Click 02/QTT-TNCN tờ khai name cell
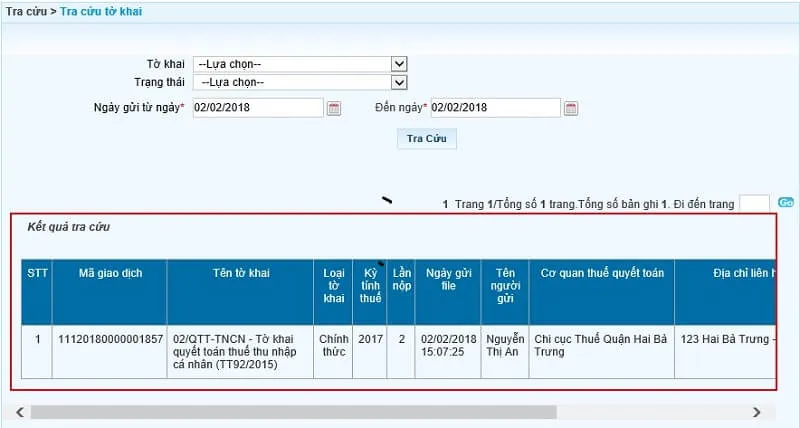Image resolution: width=800 pixels, height=428 pixels. (240, 351)
